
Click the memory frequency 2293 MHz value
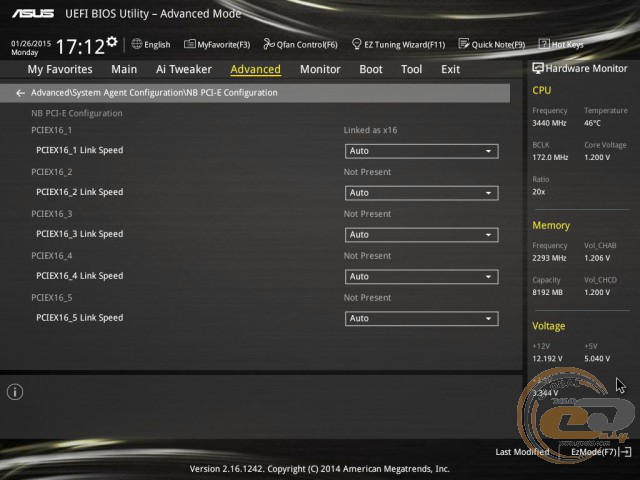coord(549,258)
